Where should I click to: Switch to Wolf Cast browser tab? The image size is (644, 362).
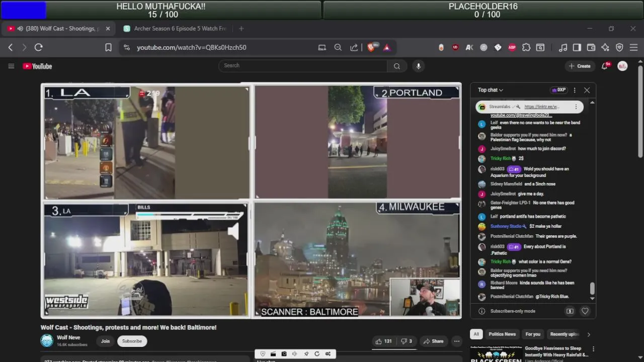(59, 29)
